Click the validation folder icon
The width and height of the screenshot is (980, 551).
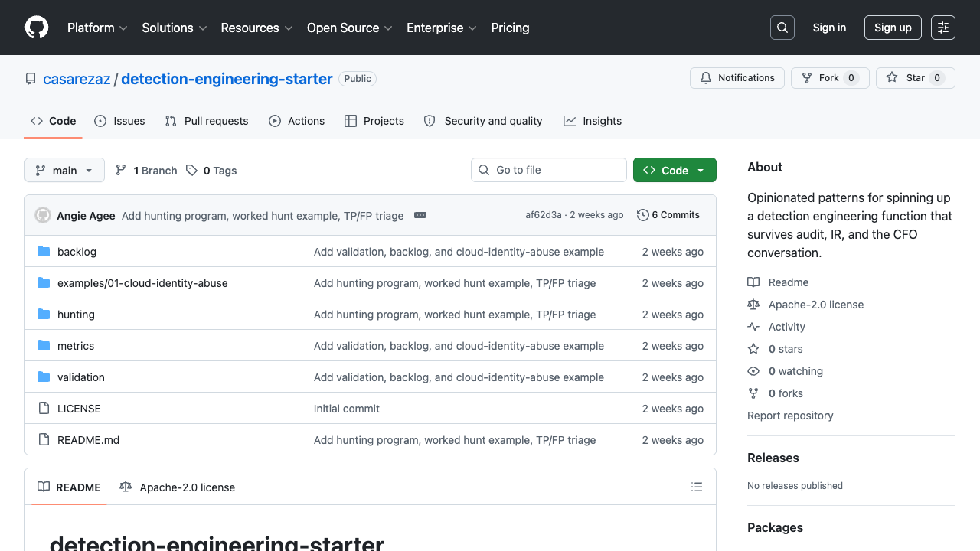44,377
